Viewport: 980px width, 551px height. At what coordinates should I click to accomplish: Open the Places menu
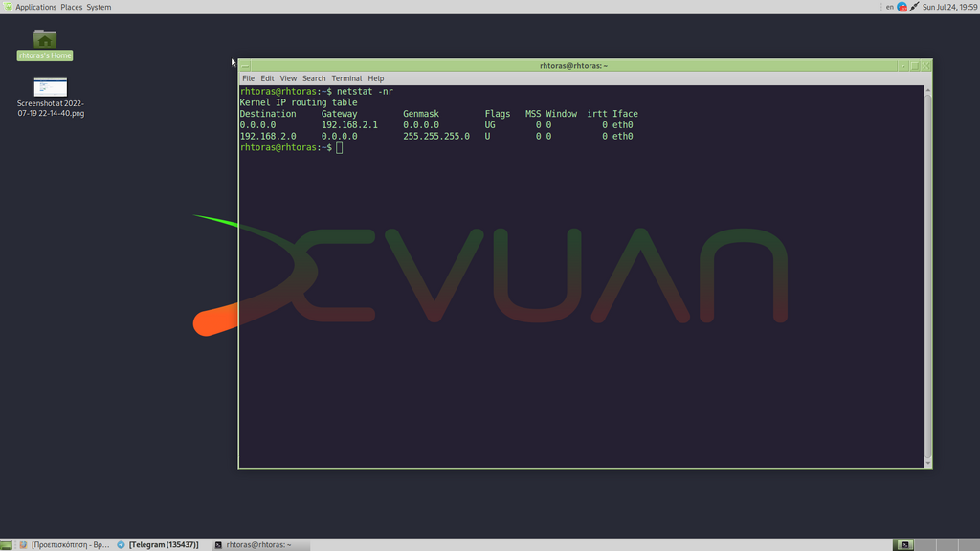coord(71,7)
